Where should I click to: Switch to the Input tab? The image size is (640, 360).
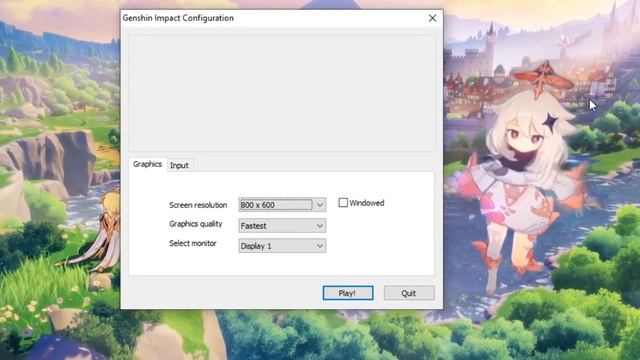(179, 165)
